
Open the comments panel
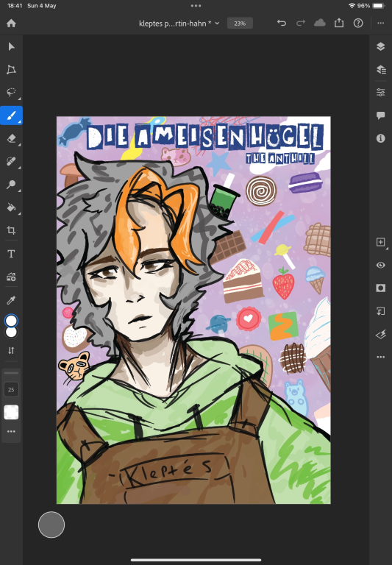click(381, 116)
